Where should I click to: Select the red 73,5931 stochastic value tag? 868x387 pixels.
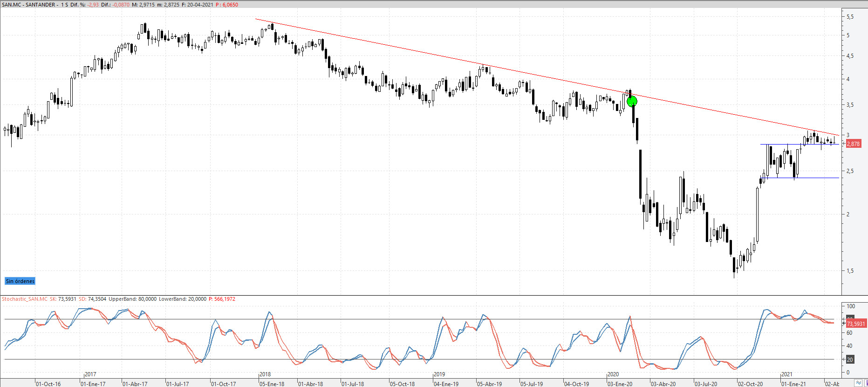(856, 324)
